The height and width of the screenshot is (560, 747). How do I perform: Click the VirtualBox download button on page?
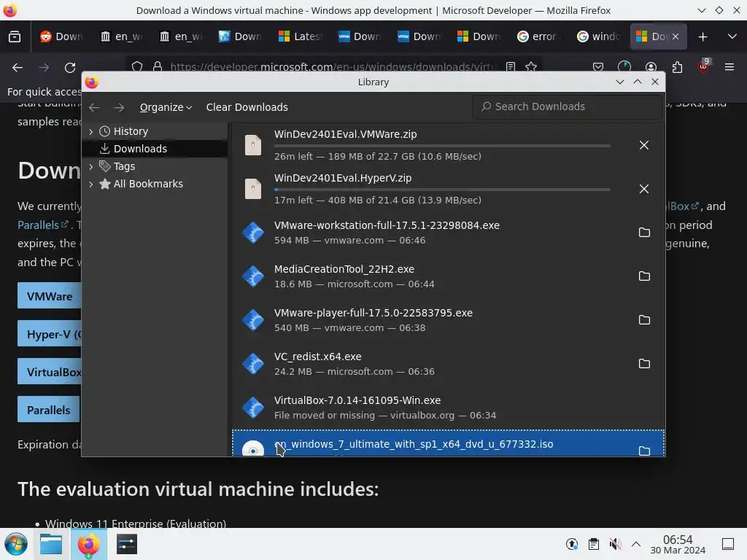pyautogui.click(x=50, y=371)
